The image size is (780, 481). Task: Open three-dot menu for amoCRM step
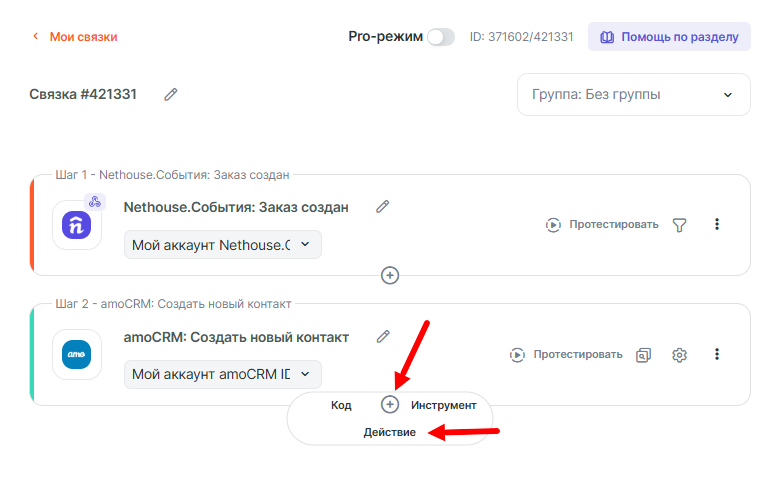pyautogui.click(x=717, y=354)
